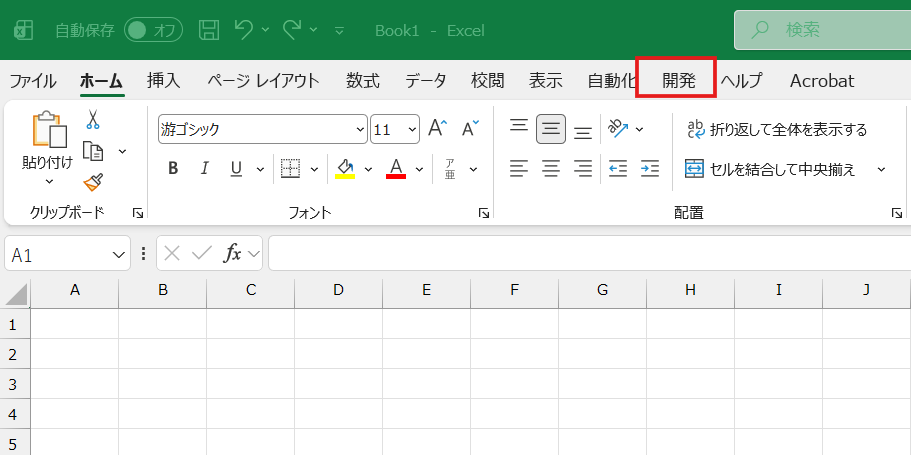This screenshot has height=455, width=911.
Task: Open the 配置 dialog launcher
Action: coord(896,213)
